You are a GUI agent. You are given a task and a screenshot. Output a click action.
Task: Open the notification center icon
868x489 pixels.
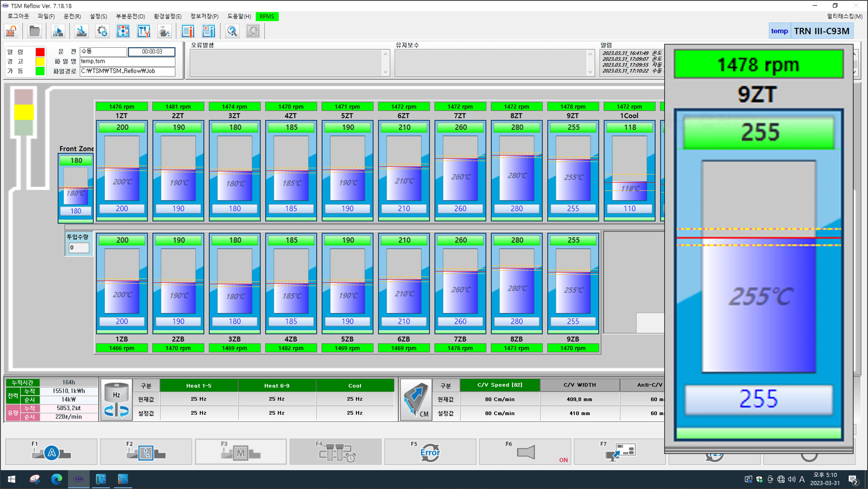(x=853, y=480)
